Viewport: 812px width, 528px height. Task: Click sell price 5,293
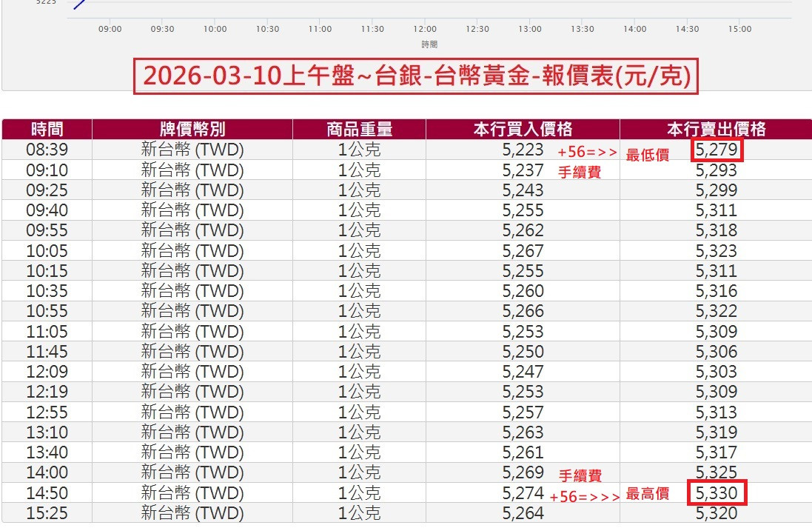(717, 170)
